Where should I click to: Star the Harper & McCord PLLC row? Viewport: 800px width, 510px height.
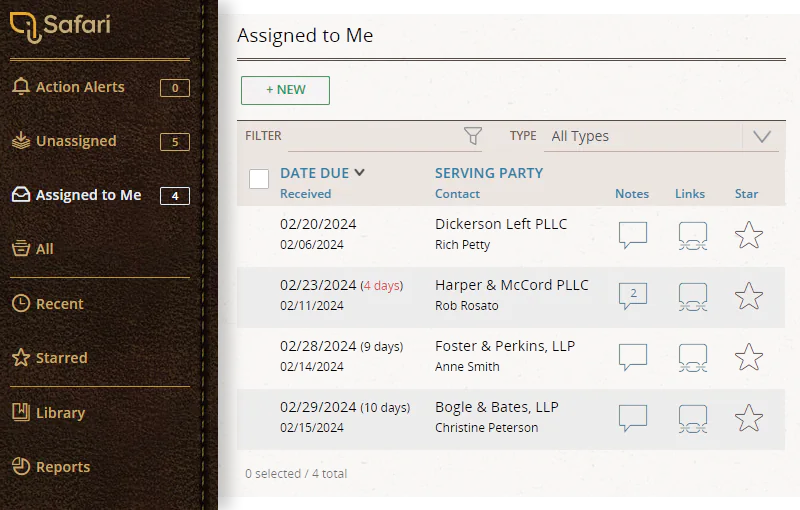coord(749,296)
